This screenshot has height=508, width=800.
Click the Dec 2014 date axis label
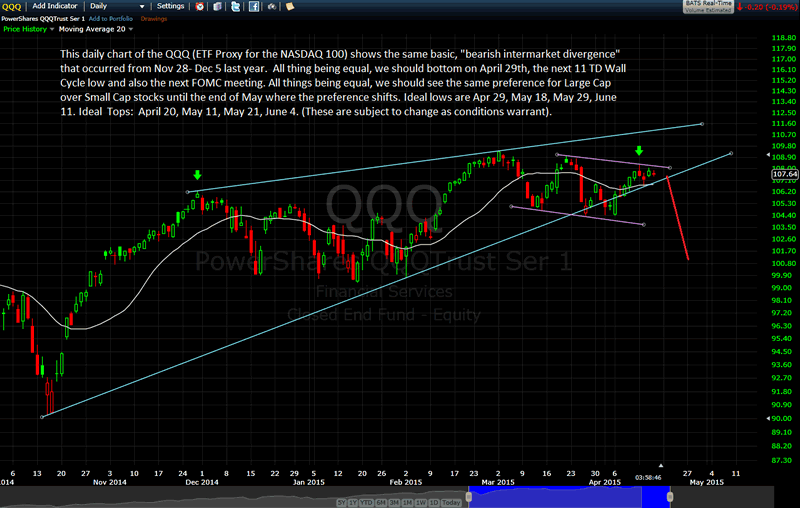[202, 482]
